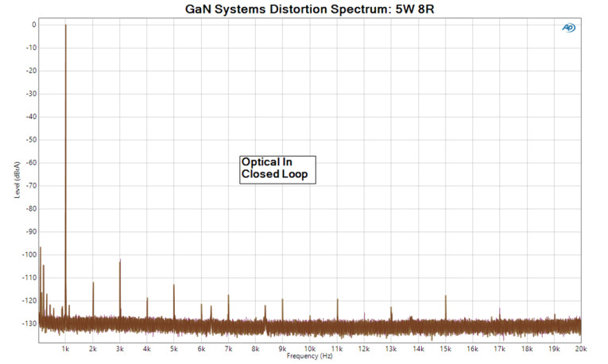Click the Frequency (Hz) axis label
The width and height of the screenshot is (608, 364).
(x=309, y=356)
